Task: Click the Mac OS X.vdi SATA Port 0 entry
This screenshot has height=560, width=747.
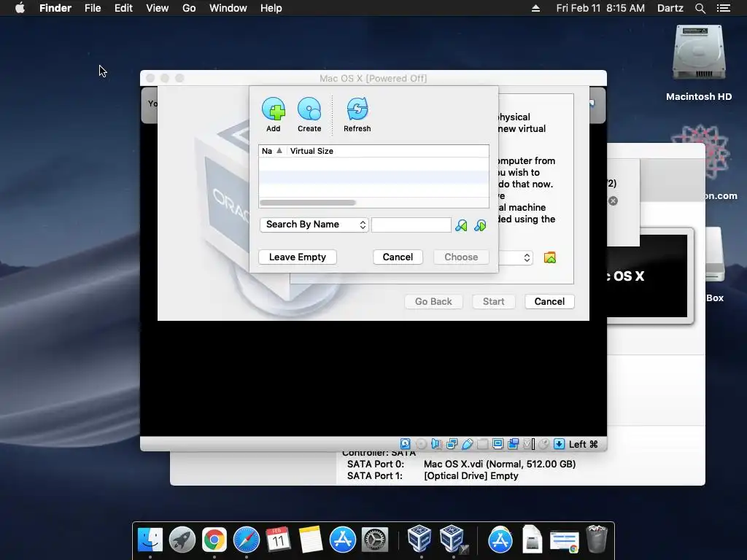Action: (500, 464)
